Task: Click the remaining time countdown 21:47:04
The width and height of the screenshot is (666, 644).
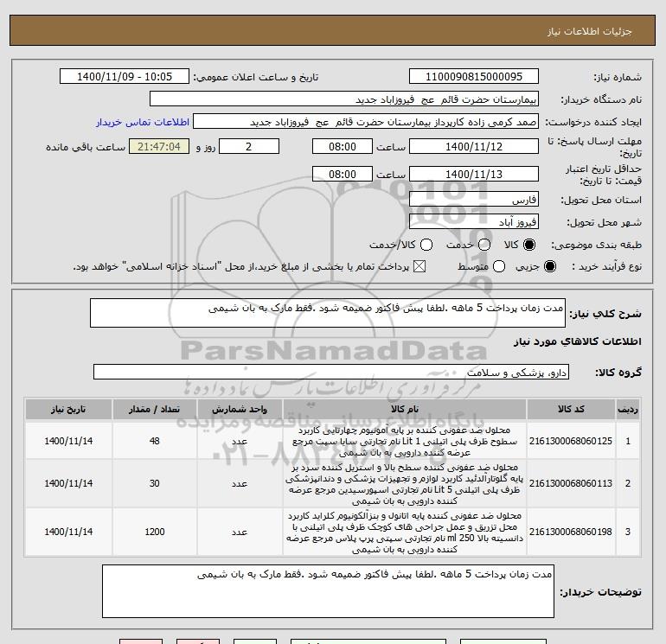Action: click(x=159, y=146)
